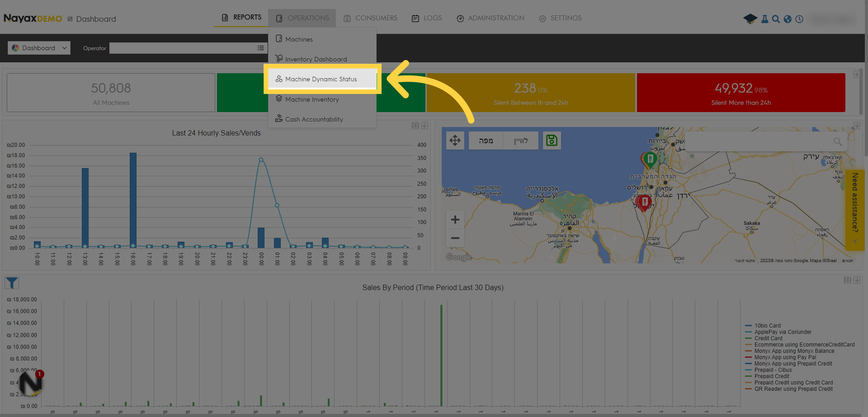This screenshot has height=417, width=868.
Task: Switch map to מפה view
Action: (486, 141)
